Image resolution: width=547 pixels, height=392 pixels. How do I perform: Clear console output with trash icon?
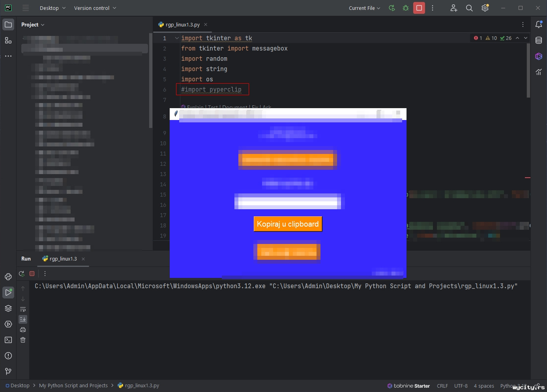pyautogui.click(x=23, y=340)
